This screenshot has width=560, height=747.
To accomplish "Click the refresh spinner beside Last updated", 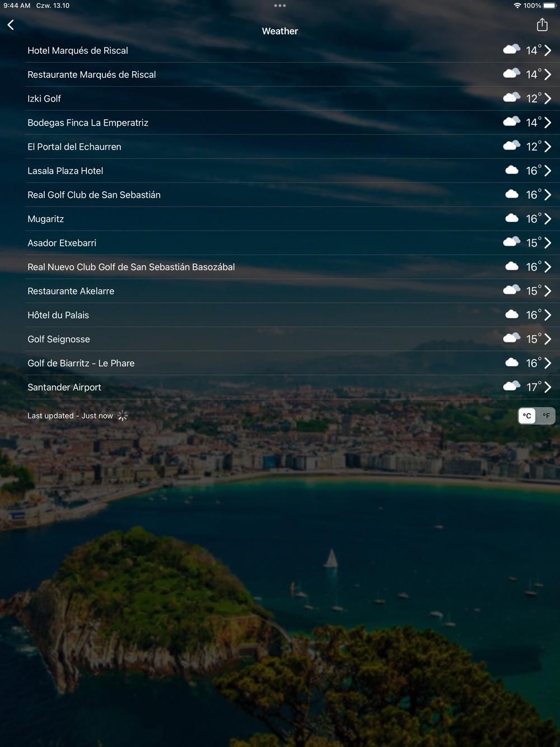I will coord(123,415).
